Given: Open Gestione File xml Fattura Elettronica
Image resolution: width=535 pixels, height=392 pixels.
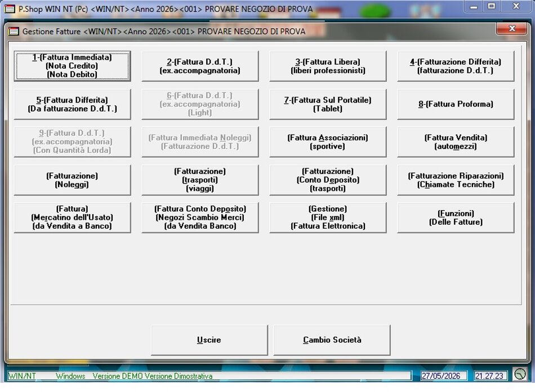Looking at the screenshot, I should 328,217.
